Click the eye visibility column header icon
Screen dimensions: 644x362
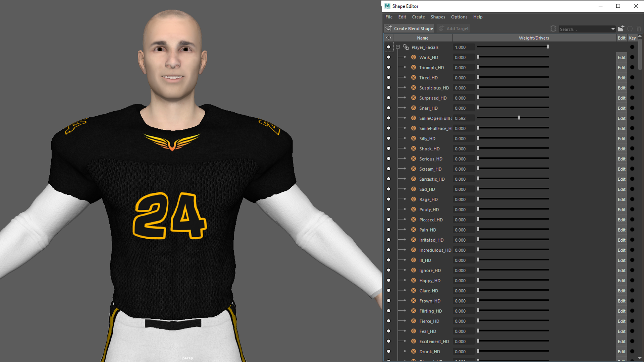tap(388, 38)
